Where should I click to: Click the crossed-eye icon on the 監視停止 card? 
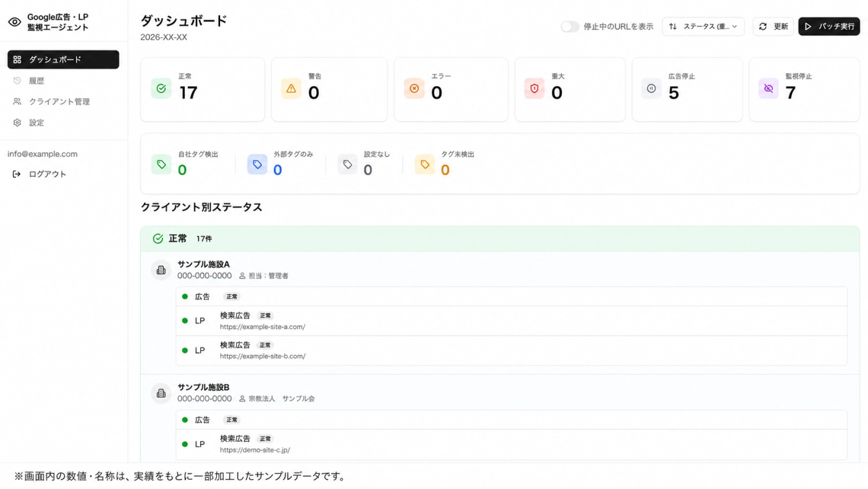click(x=769, y=89)
